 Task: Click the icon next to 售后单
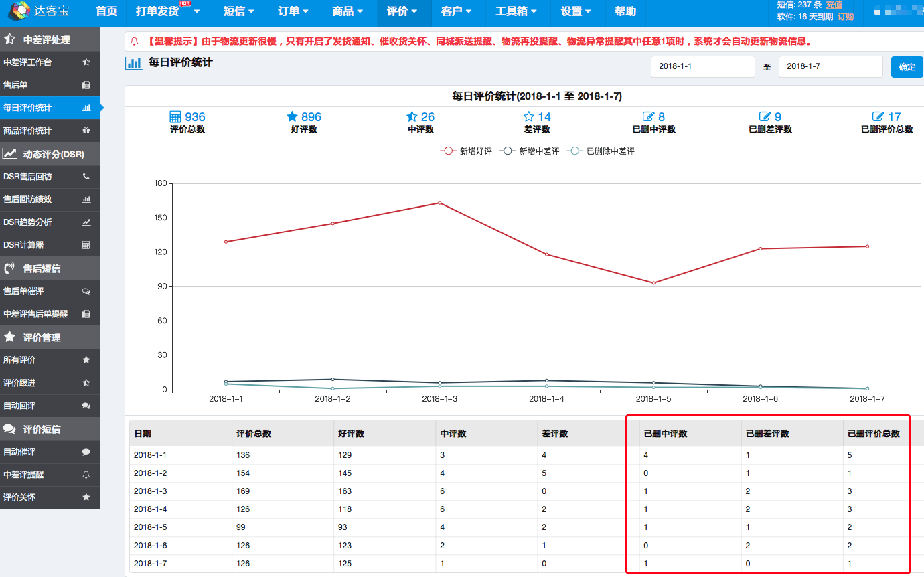86,85
